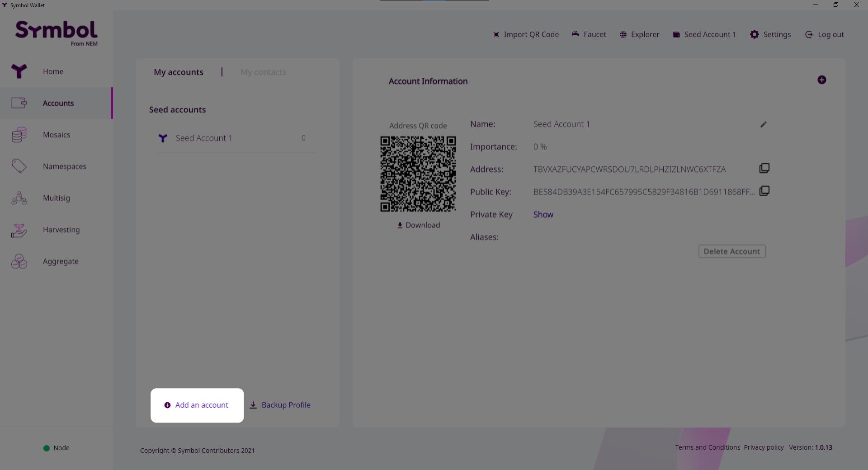Open Terms and Conditions link
Image resolution: width=868 pixels, height=470 pixels.
(707, 447)
